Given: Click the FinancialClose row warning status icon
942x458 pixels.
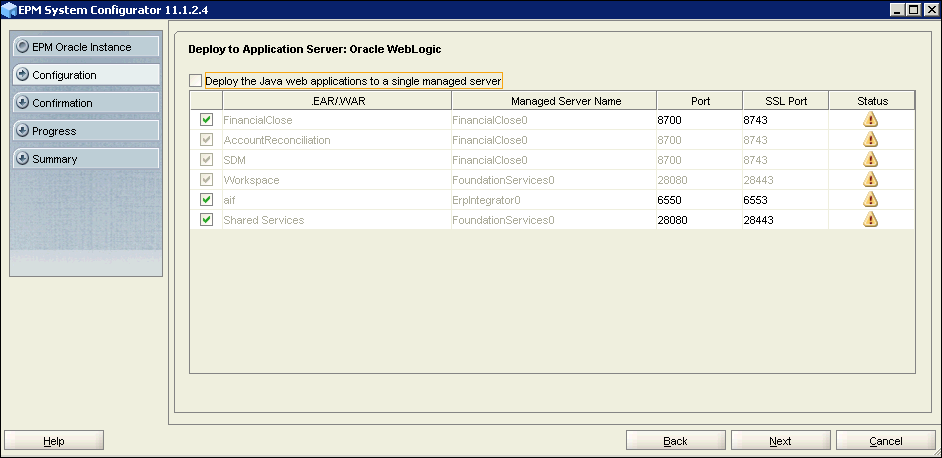Looking at the screenshot, I should [x=870, y=120].
